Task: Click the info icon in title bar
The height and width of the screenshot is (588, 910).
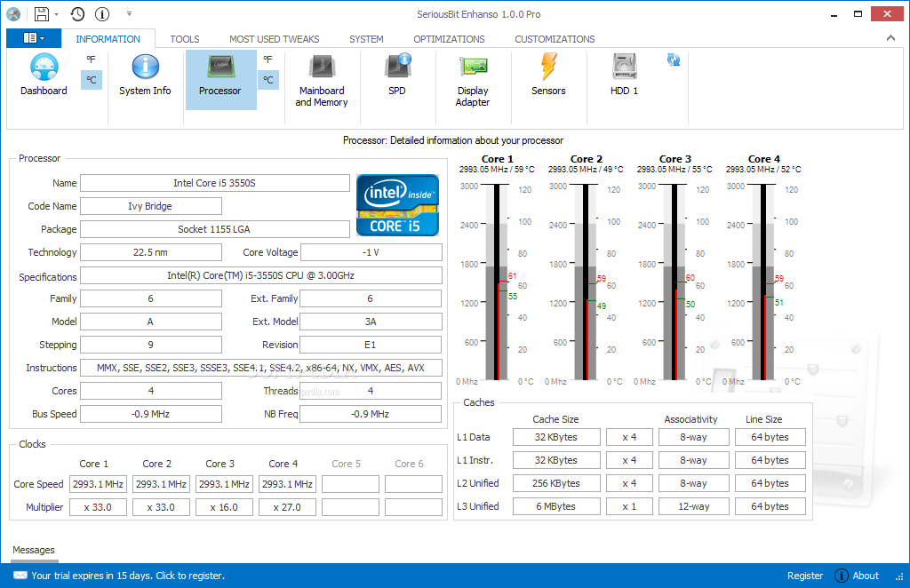Action: click(102, 14)
